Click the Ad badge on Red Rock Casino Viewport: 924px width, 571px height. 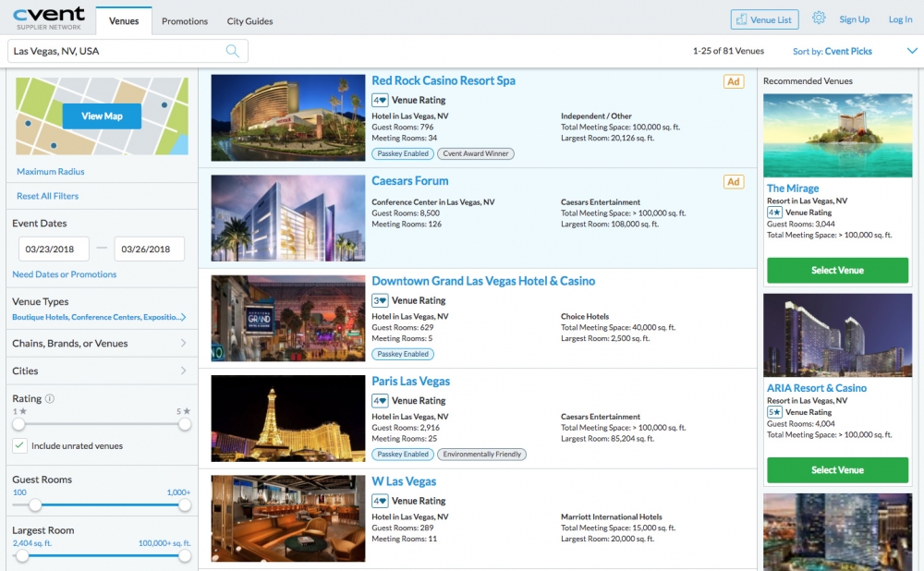[734, 82]
